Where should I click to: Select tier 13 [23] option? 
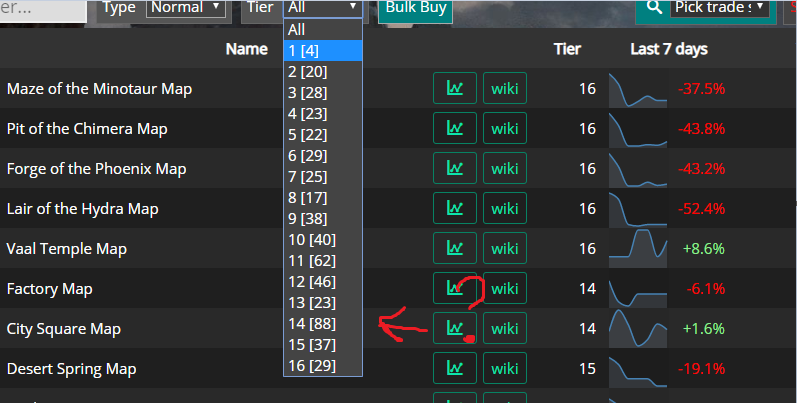click(323, 302)
